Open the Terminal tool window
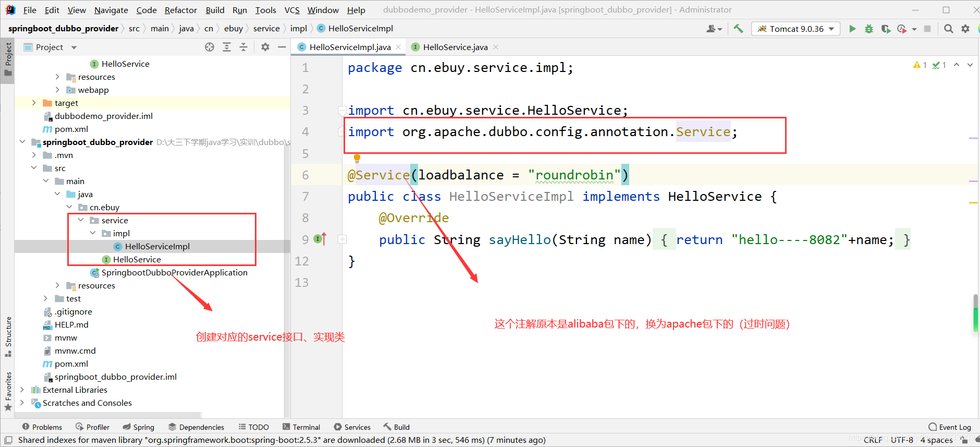 tap(301, 427)
